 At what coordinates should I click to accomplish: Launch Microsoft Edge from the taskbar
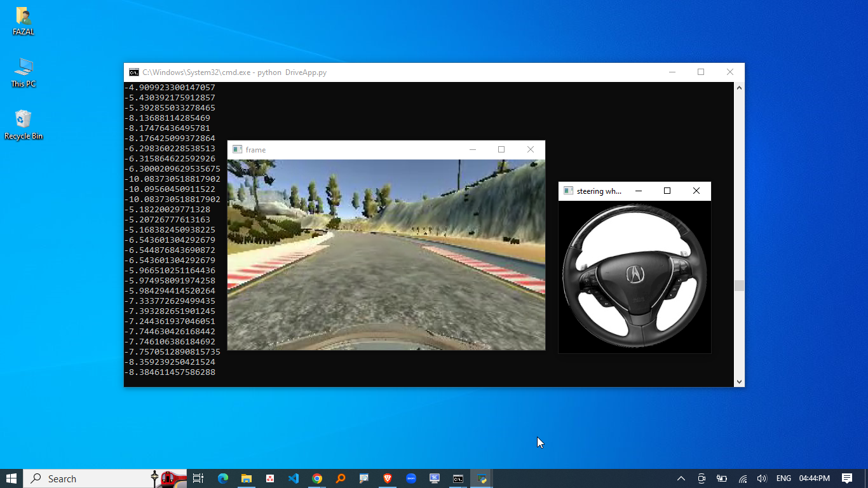tap(223, 478)
